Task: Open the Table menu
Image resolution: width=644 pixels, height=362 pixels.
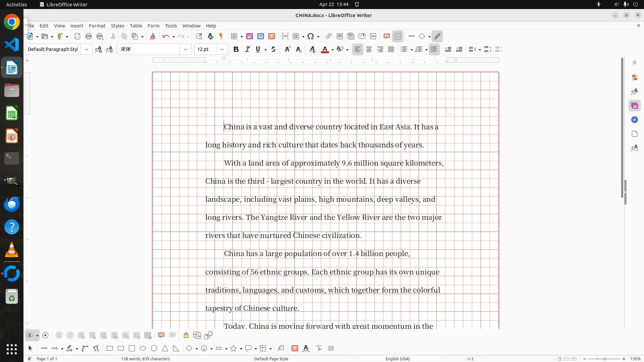Action: (x=136, y=26)
